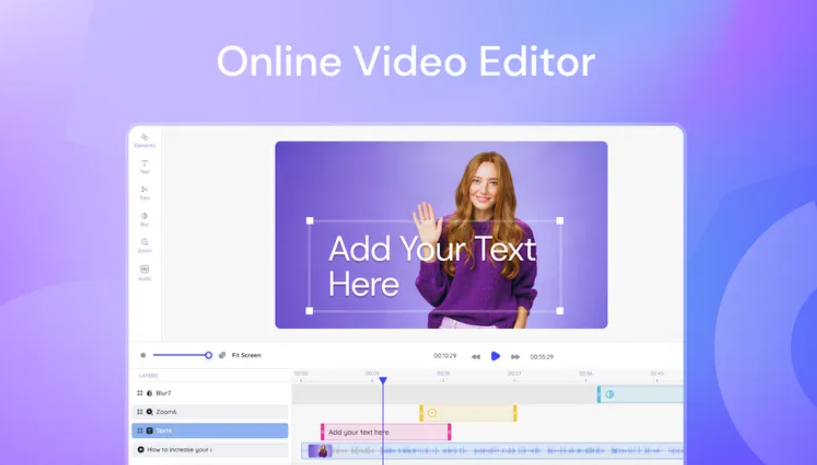Click right edge handle of yellow zoom clip
Viewport: 817px width, 465px height.
tap(515, 413)
